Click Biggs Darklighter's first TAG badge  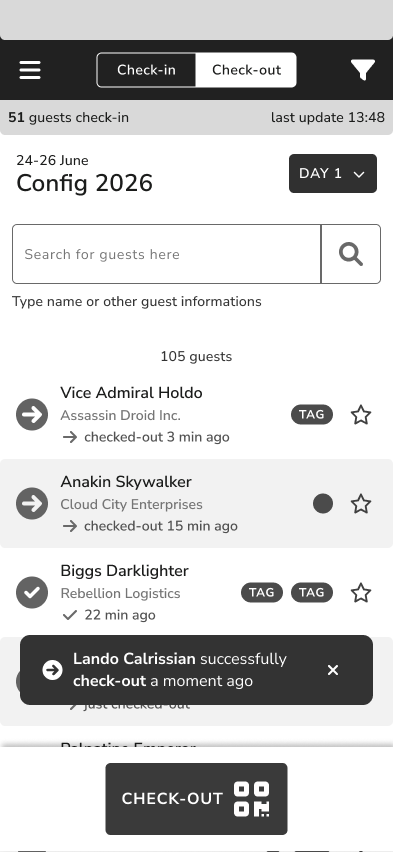[x=262, y=592]
